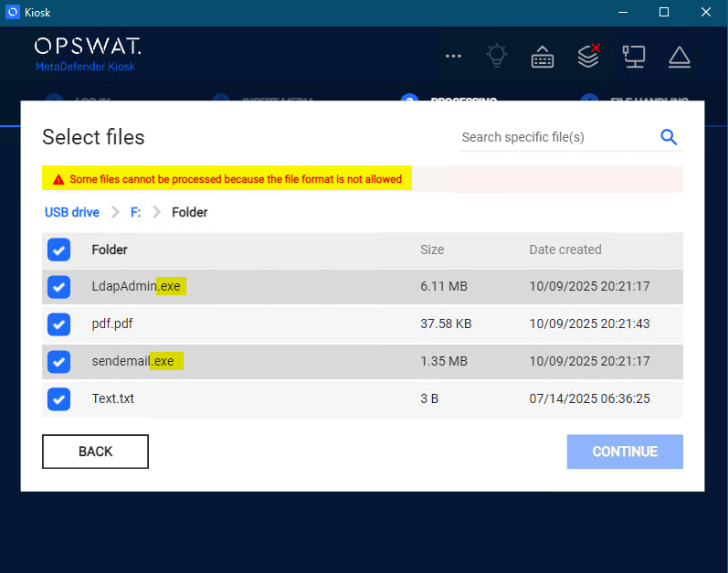Click the Date created column header
Viewport: 728px width, 573px height.
point(565,249)
